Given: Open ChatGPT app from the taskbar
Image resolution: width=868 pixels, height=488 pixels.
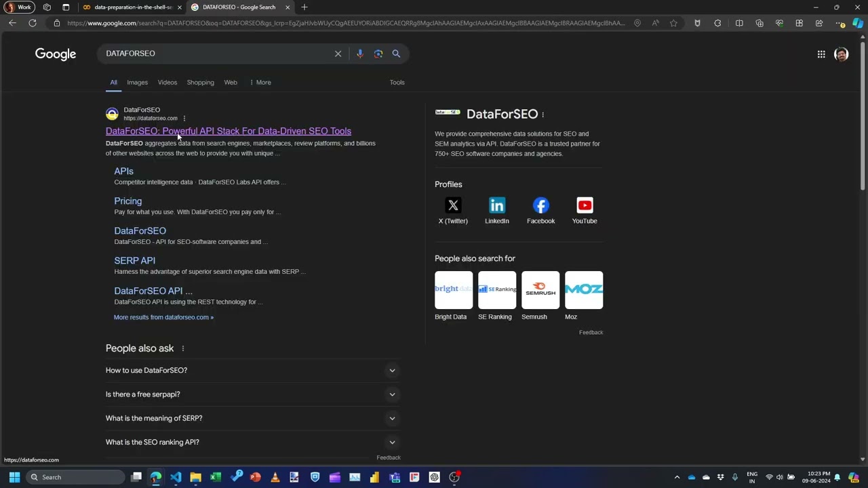Looking at the screenshot, I should (x=435, y=477).
